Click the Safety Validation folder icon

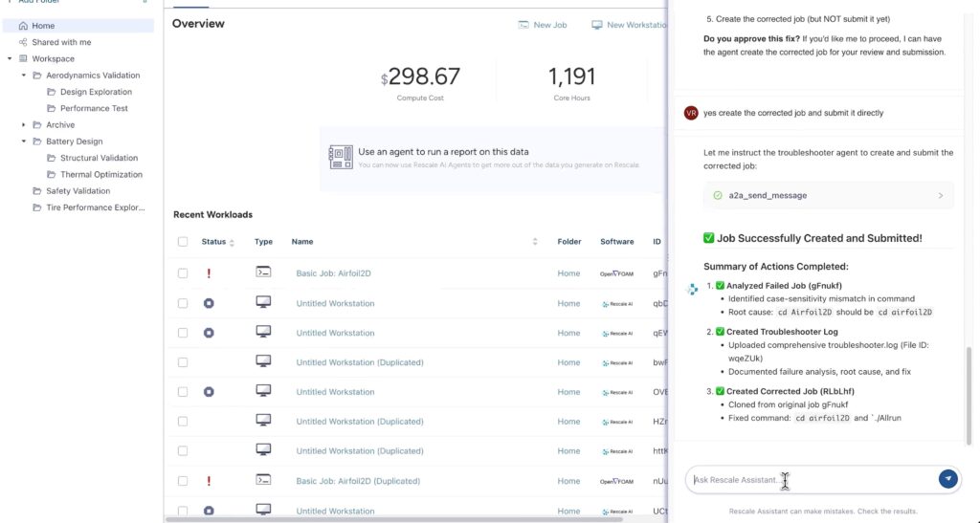pos(37,191)
